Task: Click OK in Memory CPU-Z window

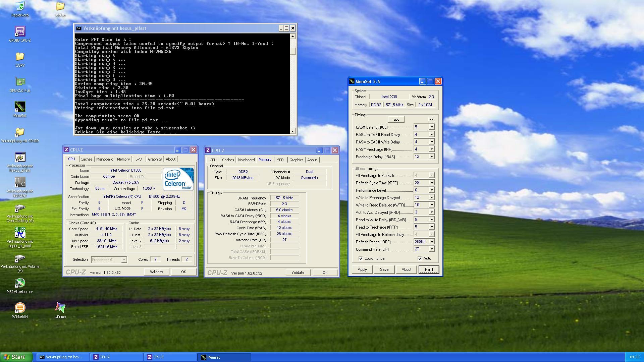Action: [325, 273]
